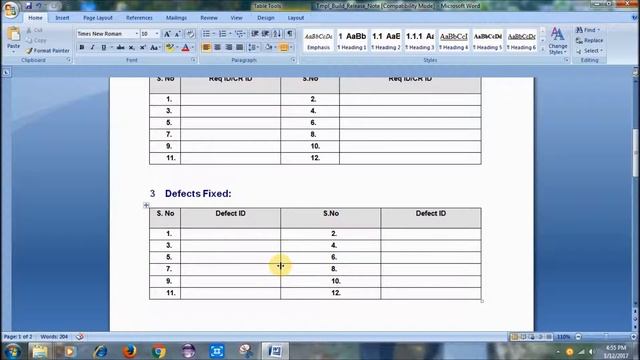640x360 pixels.
Task: Apply the Heading 5 style
Action: (x=487, y=40)
